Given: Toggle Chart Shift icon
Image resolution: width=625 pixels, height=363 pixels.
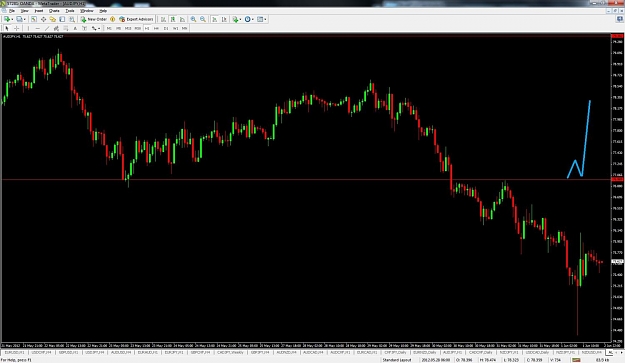Looking at the screenshot, I should click(224, 19).
